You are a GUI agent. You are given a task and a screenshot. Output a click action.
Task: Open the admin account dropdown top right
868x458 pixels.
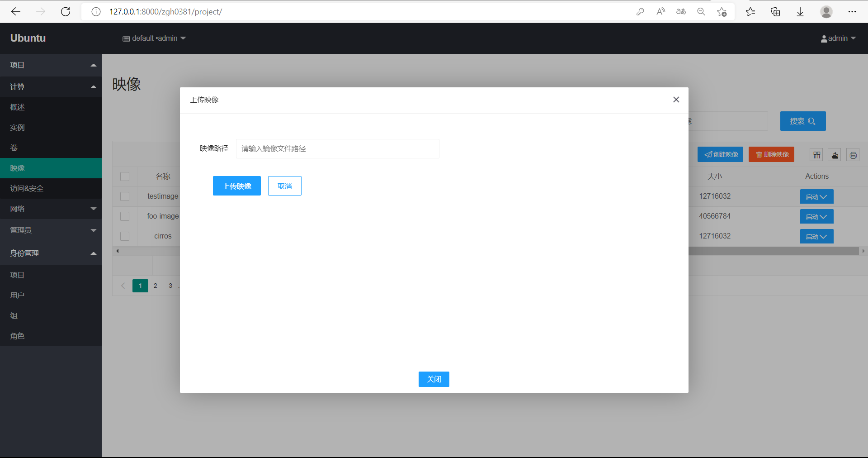coord(838,38)
